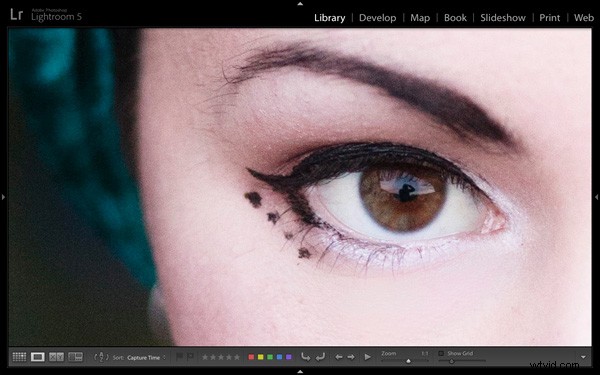Toggle sort direction (a-z icon)
The image size is (600, 375).
coord(101,357)
